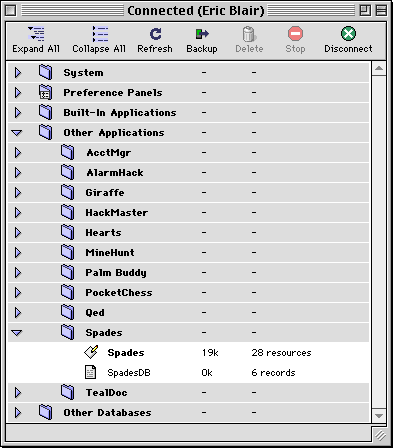Click the scrollbar up arrow
The width and height of the screenshot is (393, 448).
coord(379,69)
